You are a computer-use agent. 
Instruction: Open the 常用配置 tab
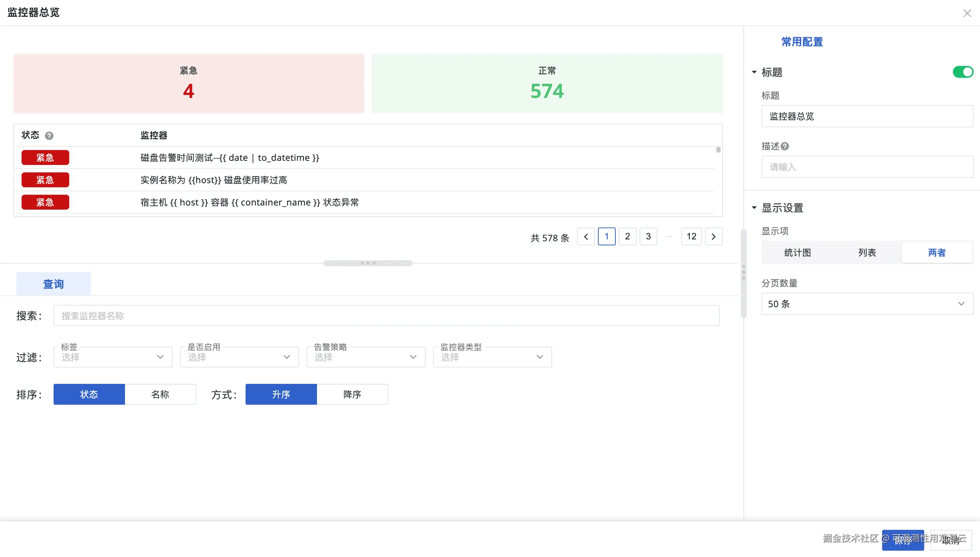point(802,42)
